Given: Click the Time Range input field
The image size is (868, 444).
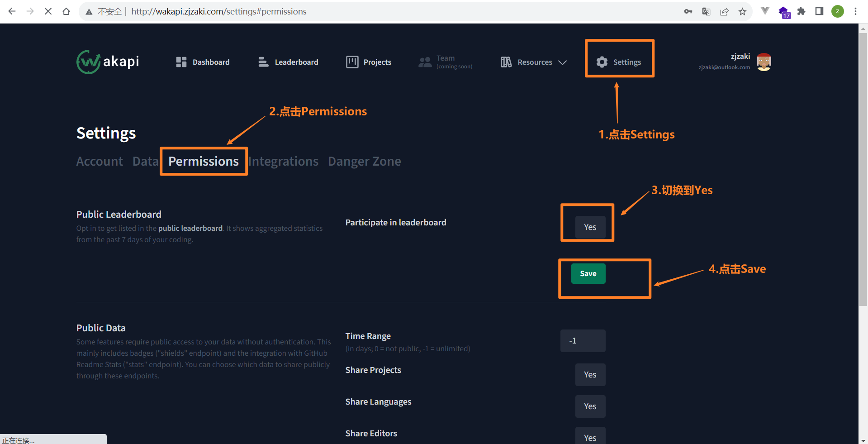Looking at the screenshot, I should point(583,341).
